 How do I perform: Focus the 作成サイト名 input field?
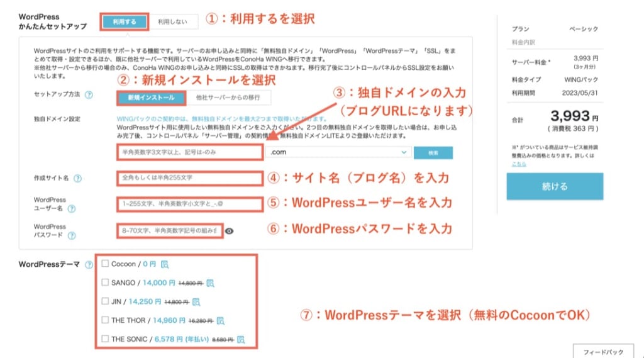click(190, 178)
